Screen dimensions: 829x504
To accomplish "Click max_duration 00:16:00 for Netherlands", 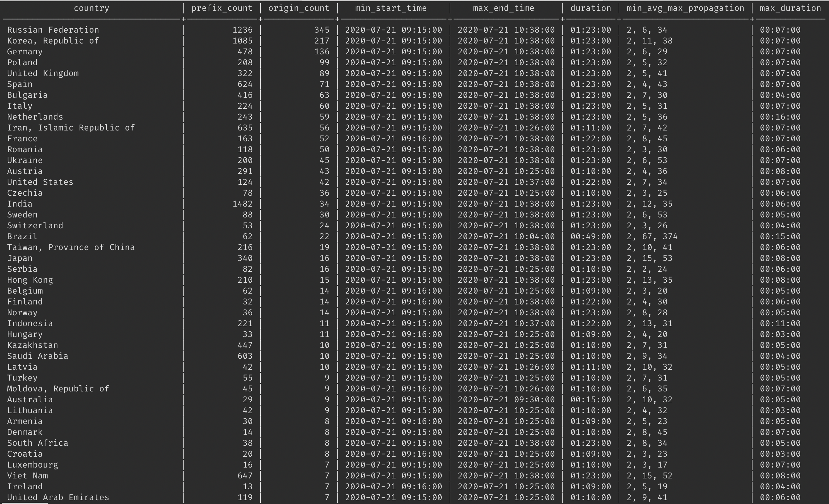I will 780,117.
